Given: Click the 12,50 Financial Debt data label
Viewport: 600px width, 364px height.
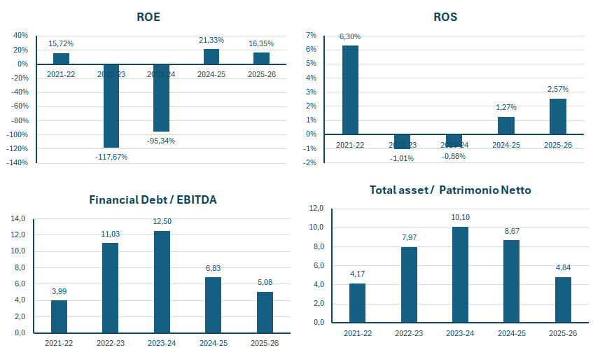Looking at the screenshot, I should tap(162, 221).
